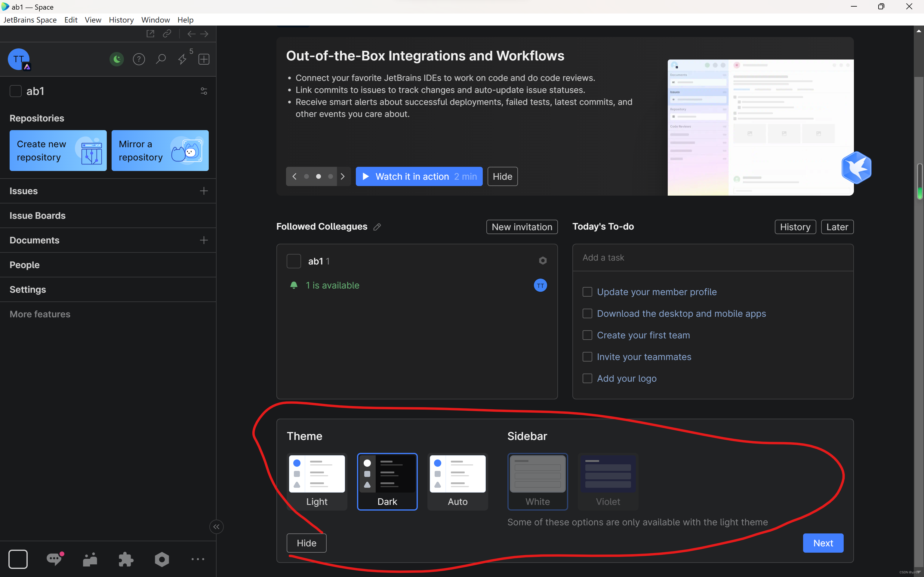The image size is (924, 577).
Task: Open the History menu in menu bar
Action: pyautogui.click(x=121, y=20)
